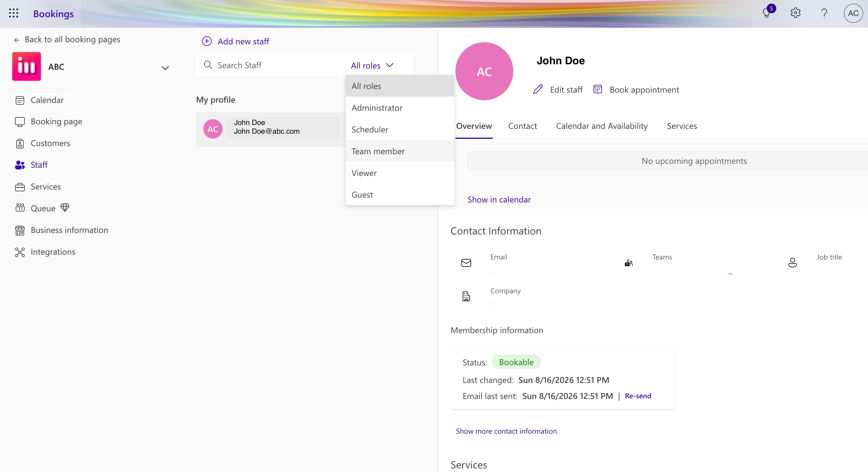Click the premium diamond icon beside Queue
868x472 pixels.
pos(65,208)
